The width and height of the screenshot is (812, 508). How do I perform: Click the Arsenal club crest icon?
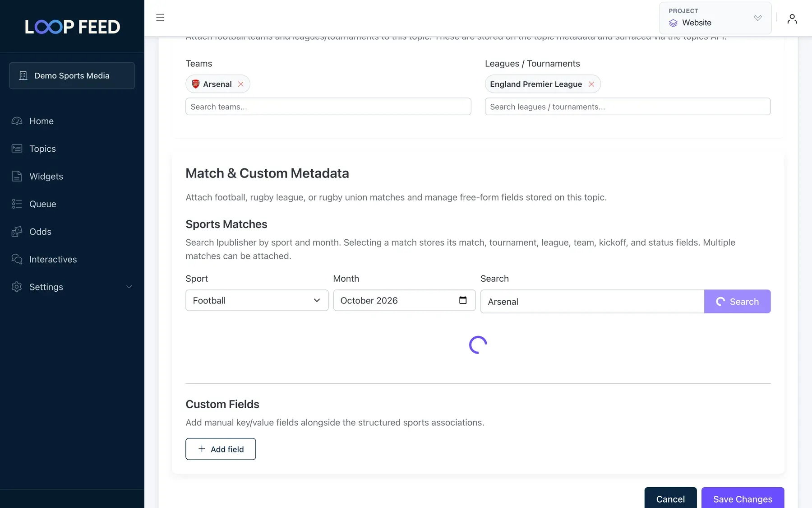[196, 84]
